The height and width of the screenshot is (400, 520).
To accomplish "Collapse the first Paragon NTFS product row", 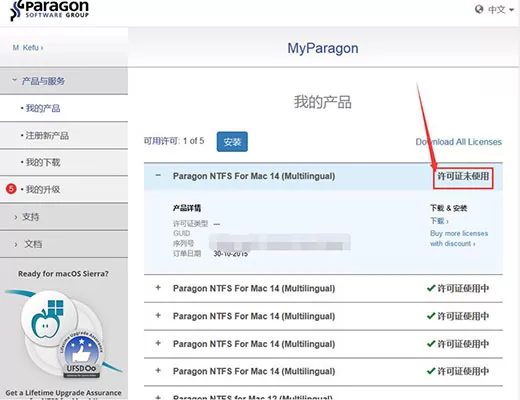I will click(158, 175).
